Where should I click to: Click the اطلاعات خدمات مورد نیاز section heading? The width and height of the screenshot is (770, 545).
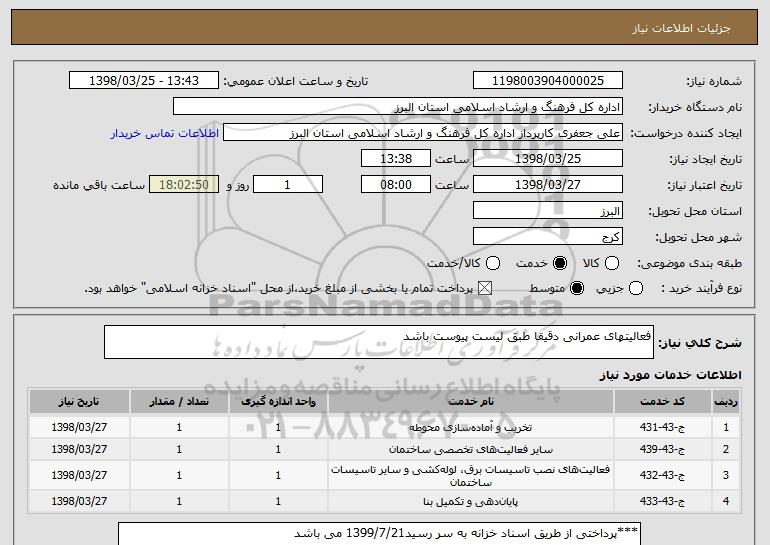[670, 375]
